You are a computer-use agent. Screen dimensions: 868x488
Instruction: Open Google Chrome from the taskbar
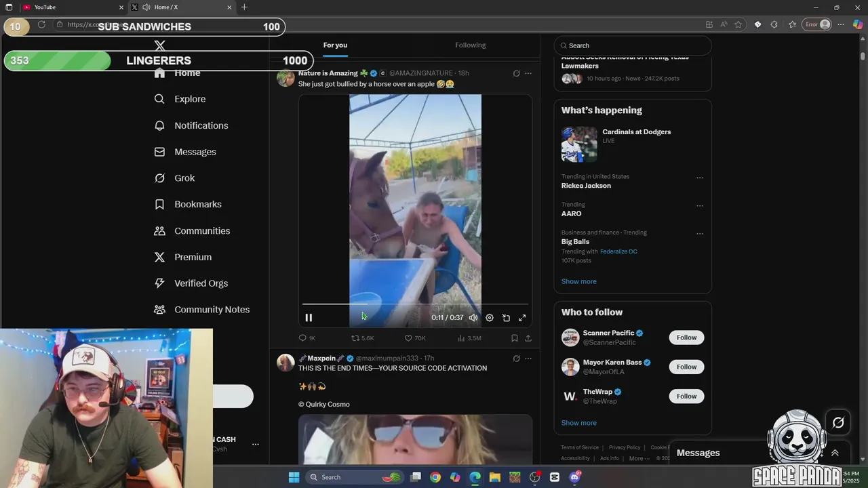(x=435, y=477)
